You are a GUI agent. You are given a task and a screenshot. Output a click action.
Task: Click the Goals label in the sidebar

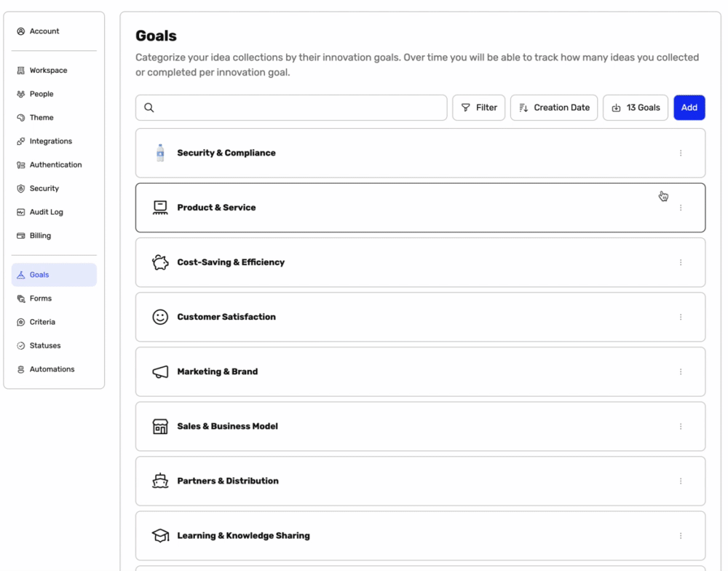pos(39,275)
